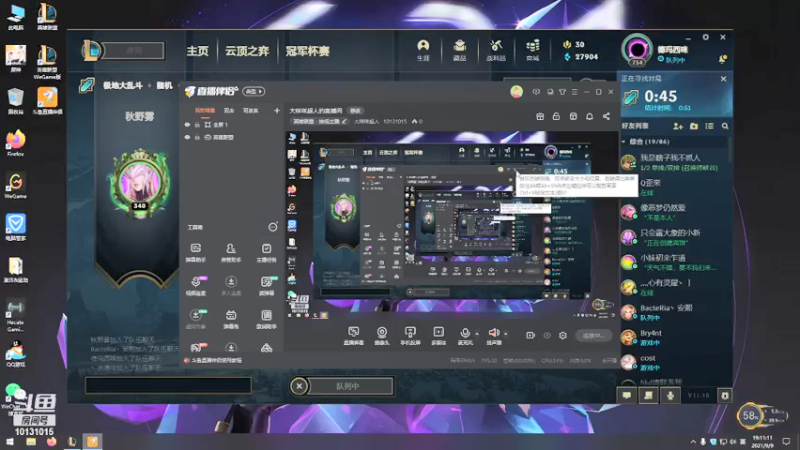Open the League missions button

(x=648, y=395)
